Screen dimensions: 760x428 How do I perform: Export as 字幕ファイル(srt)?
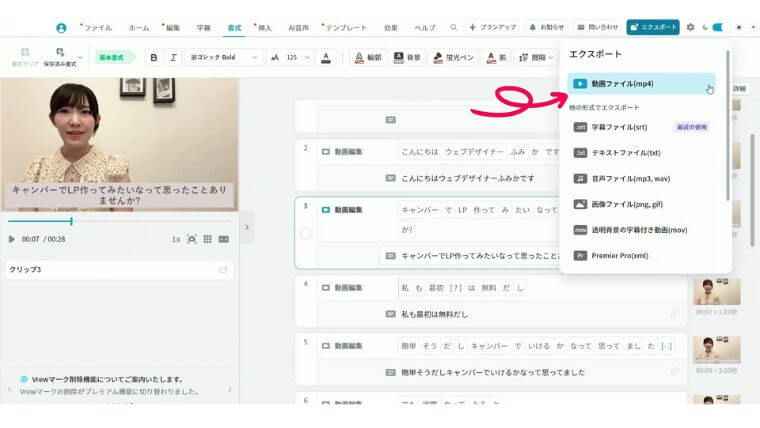[641, 127]
